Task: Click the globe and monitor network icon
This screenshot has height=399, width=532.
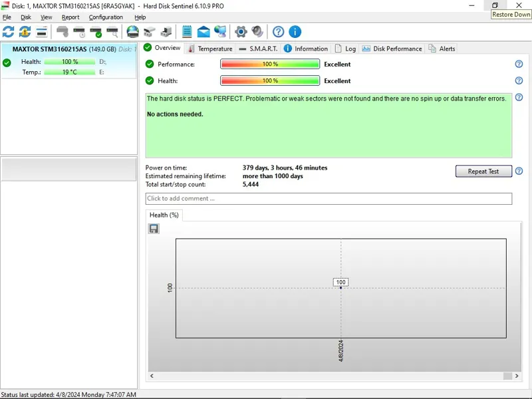Action: click(220, 32)
